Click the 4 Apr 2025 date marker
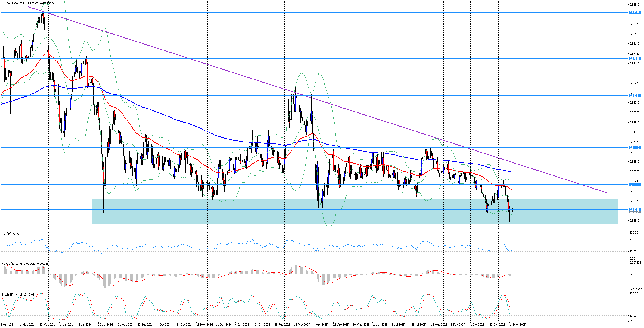 (x=320, y=324)
